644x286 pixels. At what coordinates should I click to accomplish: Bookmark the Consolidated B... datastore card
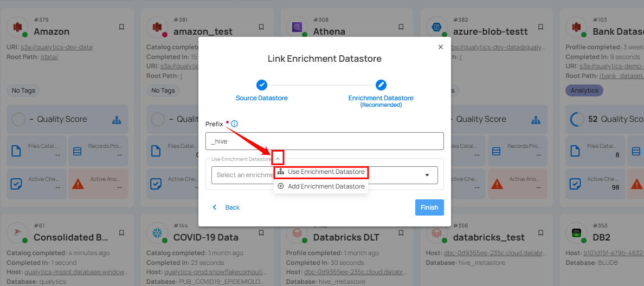pos(121,232)
